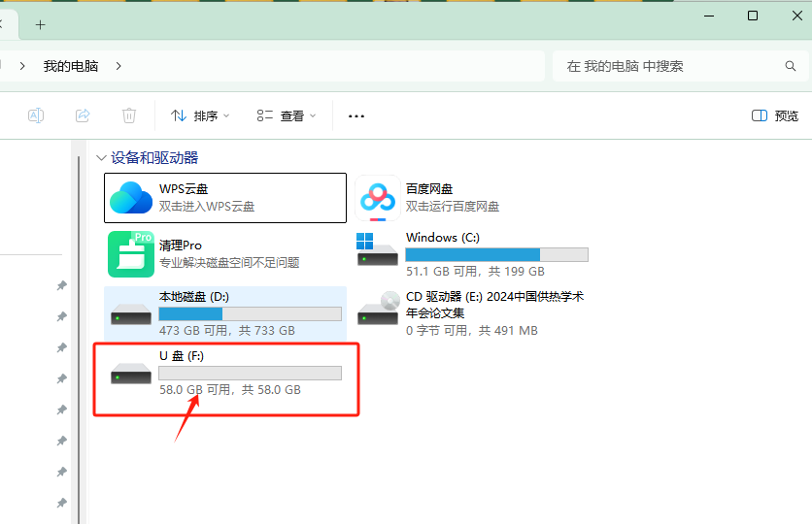Add a new tab with the plus button
This screenshot has width=812, height=524.
40,24
